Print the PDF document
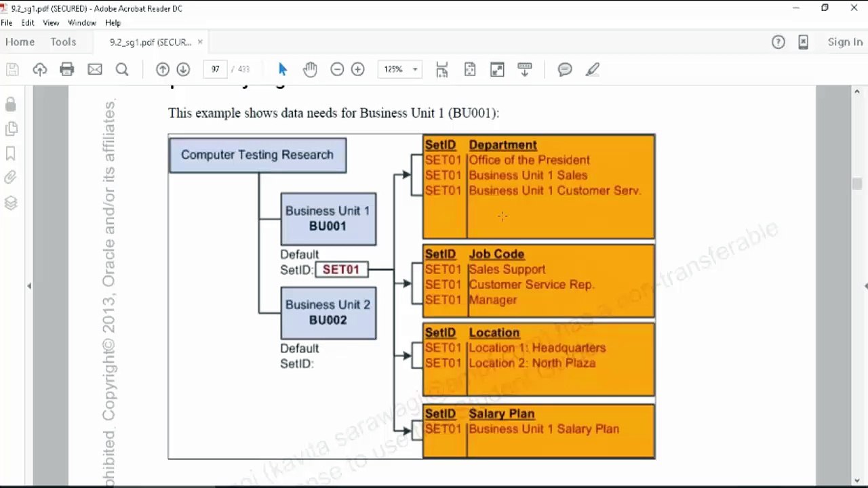 pos(66,69)
